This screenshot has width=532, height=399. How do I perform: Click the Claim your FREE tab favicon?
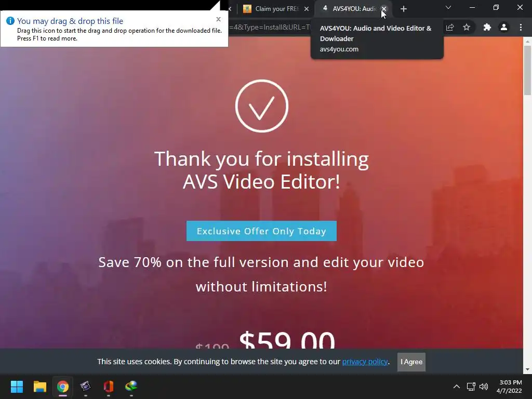point(247,9)
